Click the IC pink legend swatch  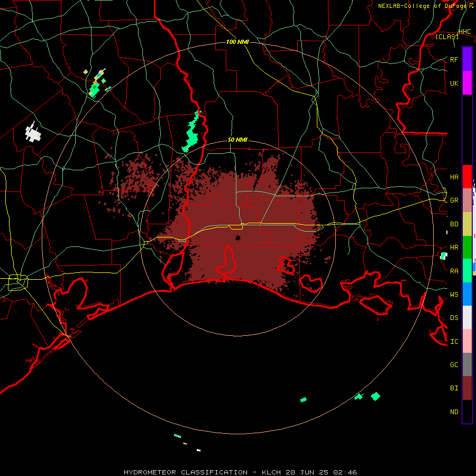467,341
